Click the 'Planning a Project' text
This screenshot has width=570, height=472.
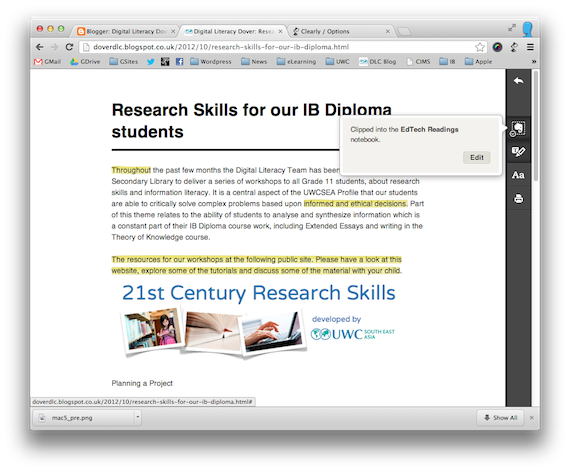click(x=142, y=383)
